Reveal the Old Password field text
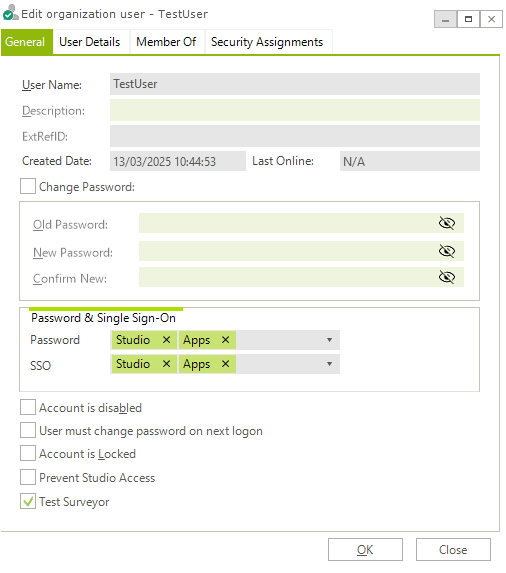This screenshot has height=573, width=506. pos(446,223)
